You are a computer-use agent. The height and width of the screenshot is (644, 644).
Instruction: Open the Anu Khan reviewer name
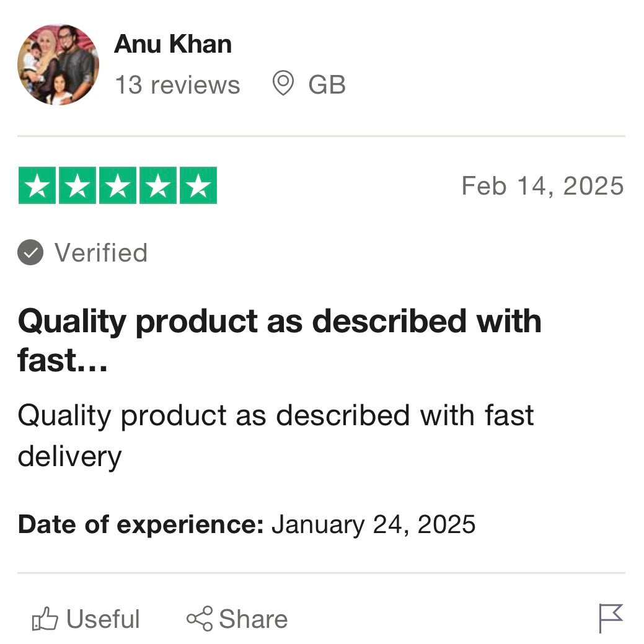pos(173,45)
